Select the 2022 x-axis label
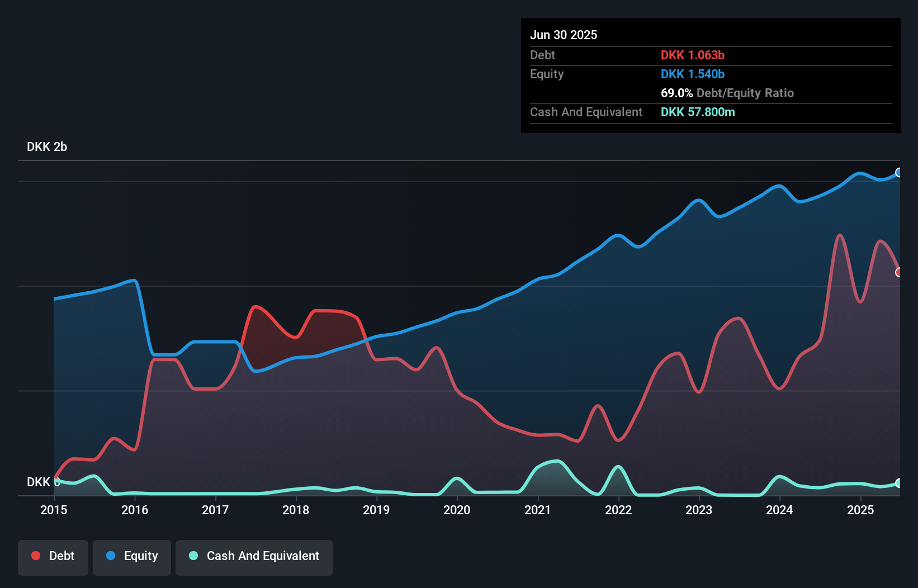The height and width of the screenshot is (588, 918). tap(618, 510)
